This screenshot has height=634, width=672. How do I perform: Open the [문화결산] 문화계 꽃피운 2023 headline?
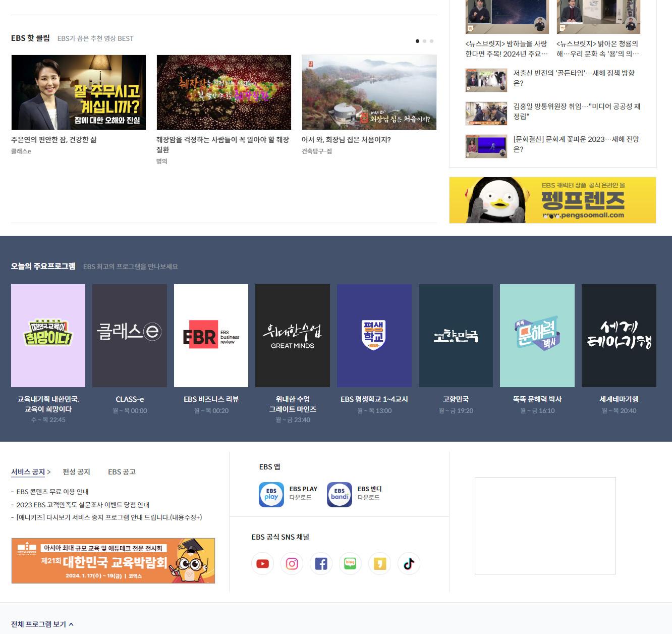pyautogui.click(x=576, y=144)
